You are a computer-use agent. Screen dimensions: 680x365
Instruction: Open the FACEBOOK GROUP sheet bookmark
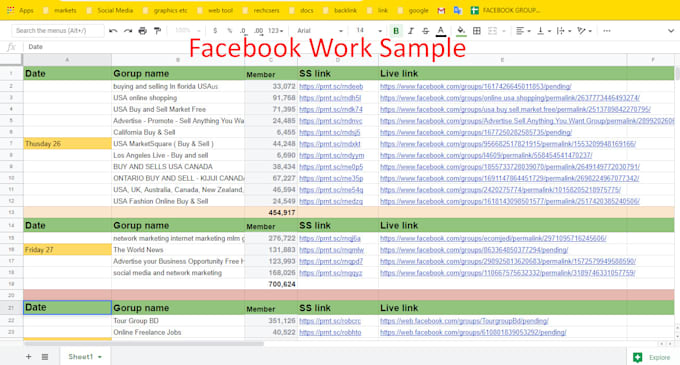[505, 10]
